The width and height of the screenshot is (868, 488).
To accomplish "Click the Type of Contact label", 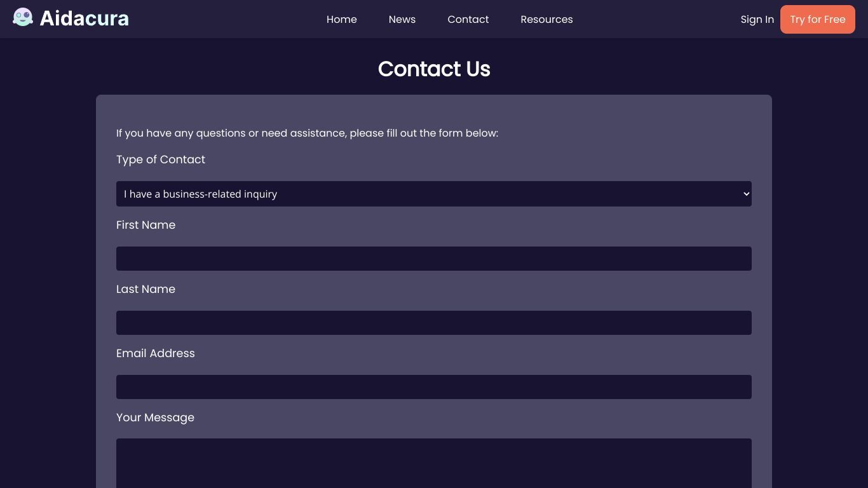I will [161, 159].
